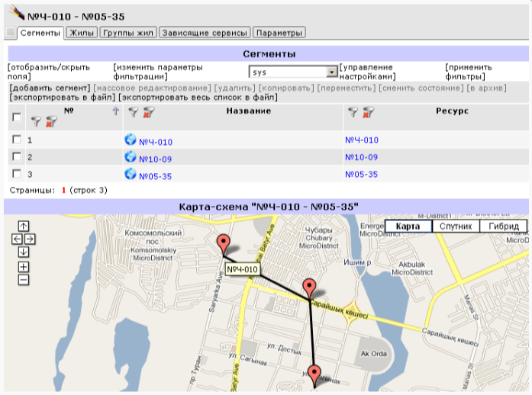
Task: Click [управление настройками] link
Action: (x=368, y=72)
